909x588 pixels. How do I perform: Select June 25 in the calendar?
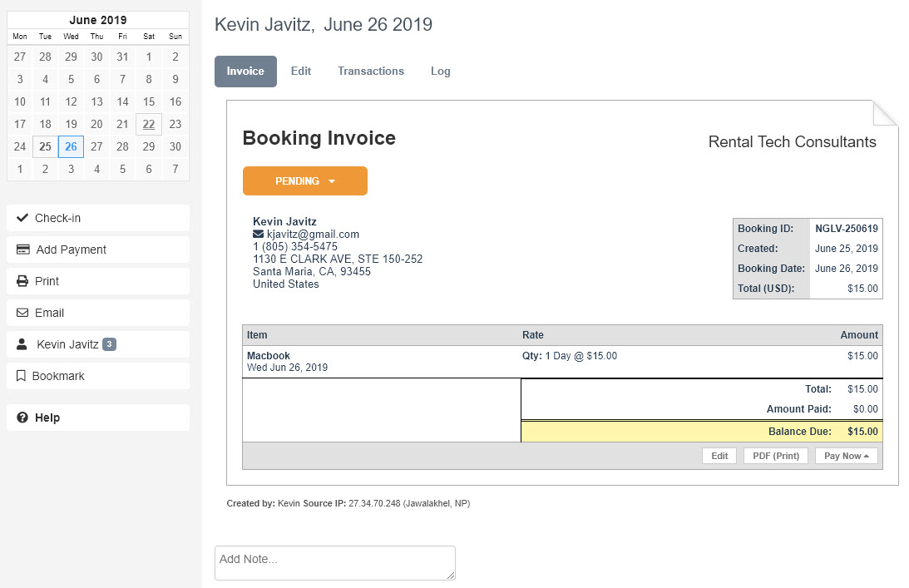click(x=45, y=146)
